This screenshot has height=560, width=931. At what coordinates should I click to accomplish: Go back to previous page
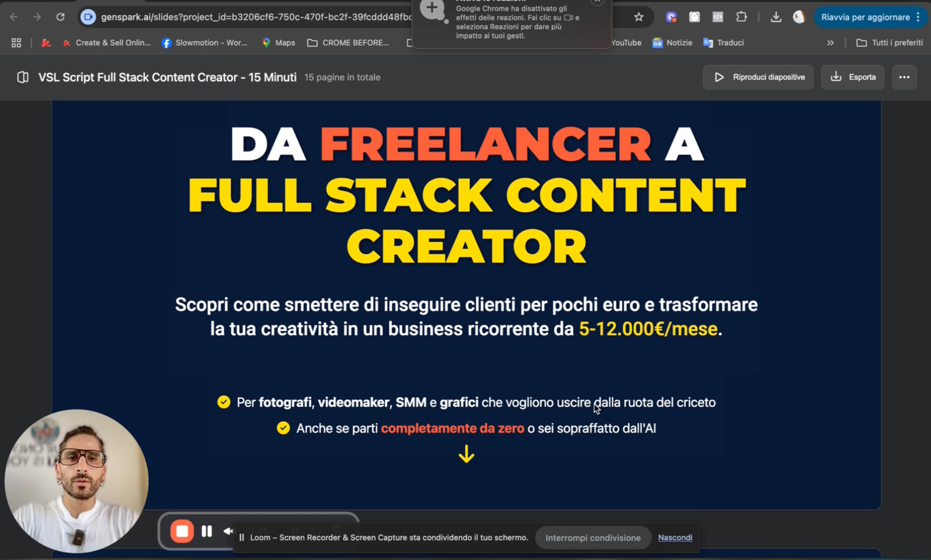(14, 17)
